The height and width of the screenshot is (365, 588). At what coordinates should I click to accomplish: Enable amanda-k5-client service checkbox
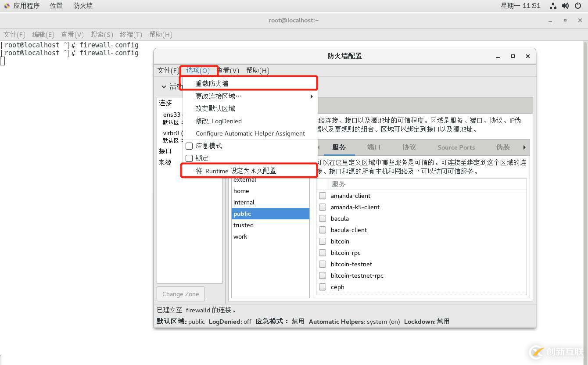[323, 207]
